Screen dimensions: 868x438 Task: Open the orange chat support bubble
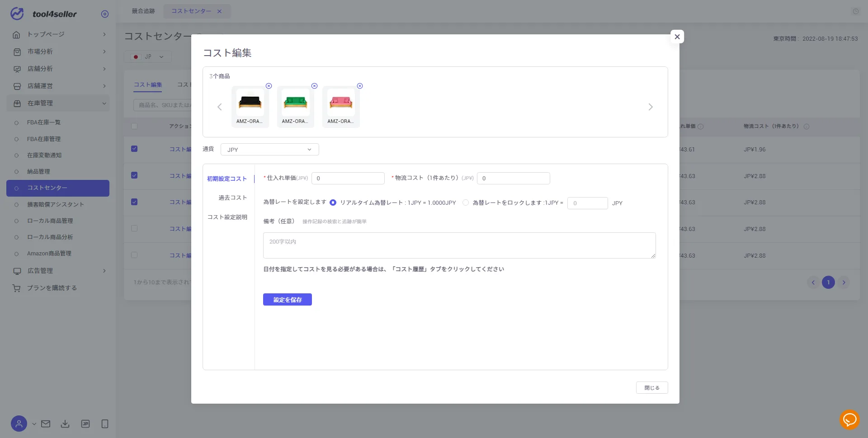pos(849,419)
